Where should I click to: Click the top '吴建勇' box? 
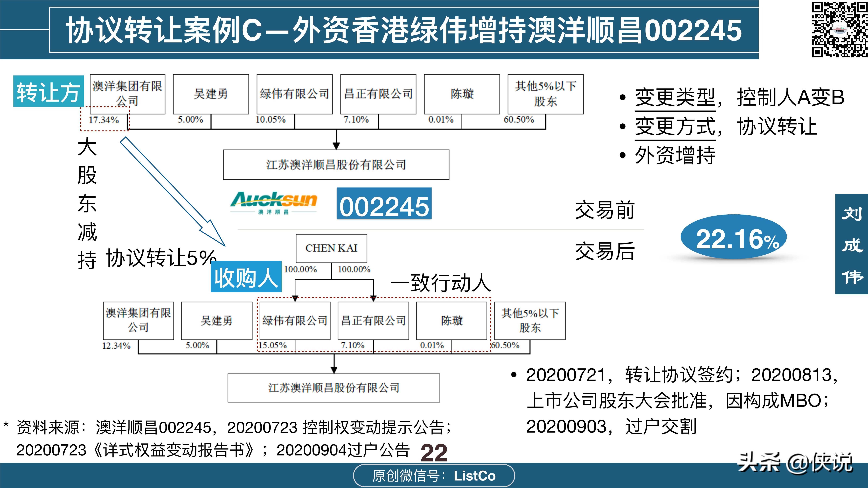[x=211, y=94]
